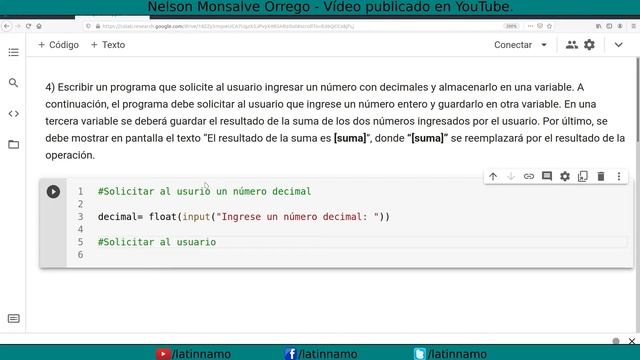Expand the Conectar dropdown arrow
Image resolution: width=640 pixels, height=360 pixels.
544,45
